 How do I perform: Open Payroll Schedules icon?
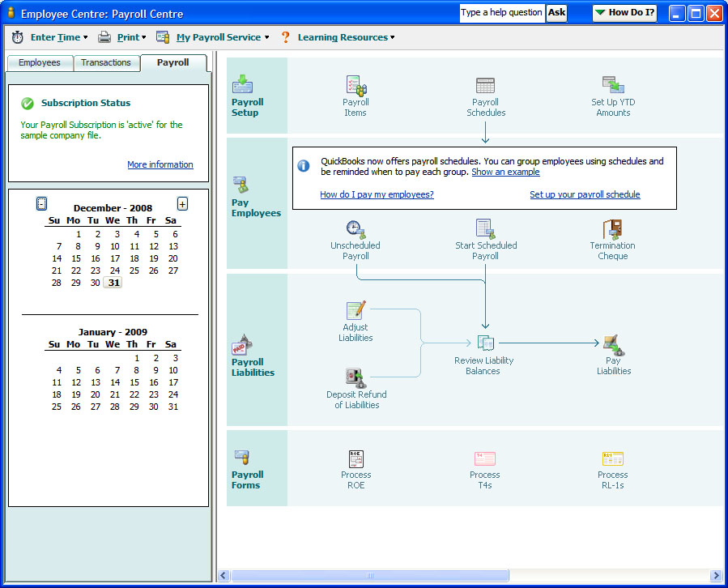(x=485, y=86)
